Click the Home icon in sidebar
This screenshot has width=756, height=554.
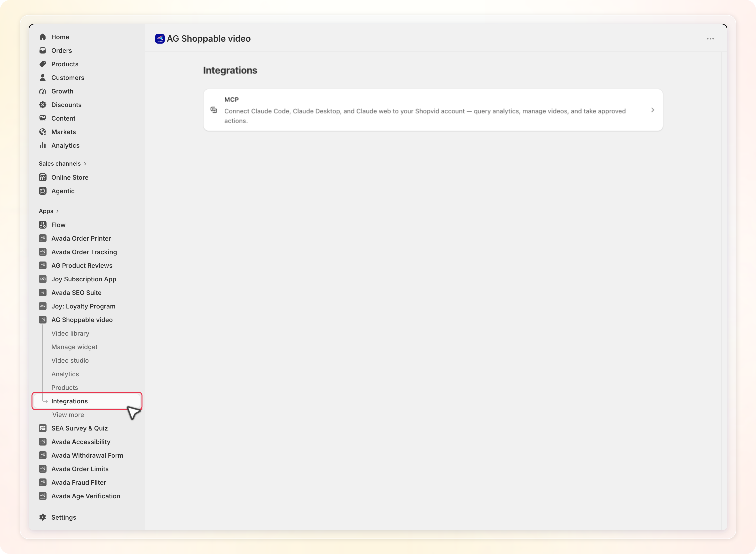click(43, 37)
